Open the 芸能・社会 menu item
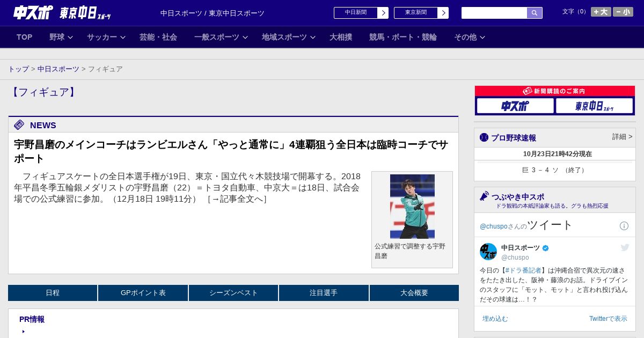 coord(158,37)
